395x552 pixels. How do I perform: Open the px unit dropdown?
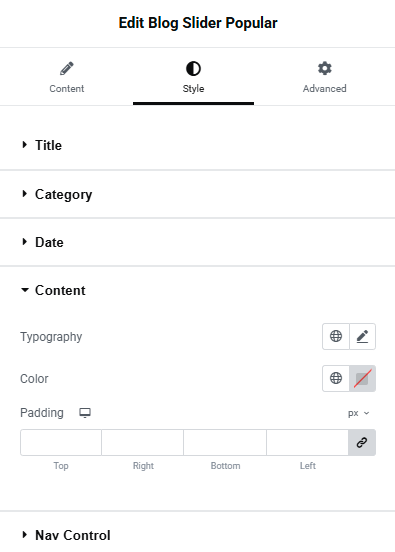[359, 413]
